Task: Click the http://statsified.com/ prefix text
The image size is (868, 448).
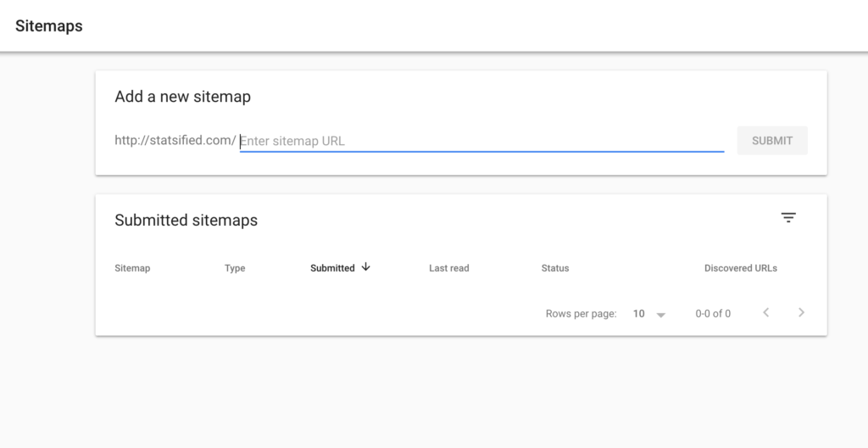Action: click(x=175, y=140)
